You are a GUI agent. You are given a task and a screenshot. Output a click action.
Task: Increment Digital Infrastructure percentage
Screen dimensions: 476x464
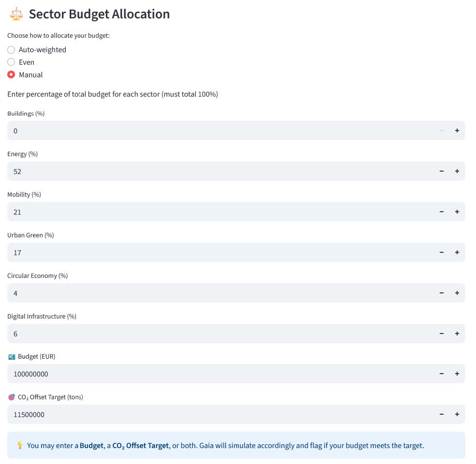pyautogui.click(x=457, y=333)
